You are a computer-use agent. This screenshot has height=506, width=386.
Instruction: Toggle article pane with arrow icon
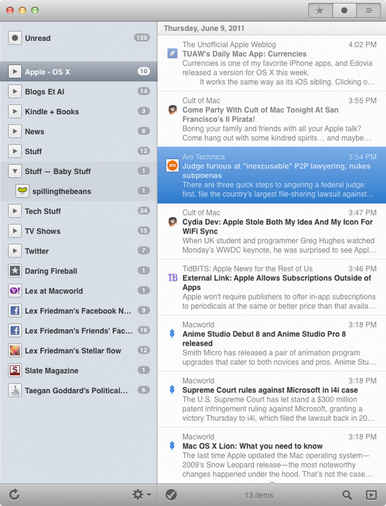[x=371, y=495]
